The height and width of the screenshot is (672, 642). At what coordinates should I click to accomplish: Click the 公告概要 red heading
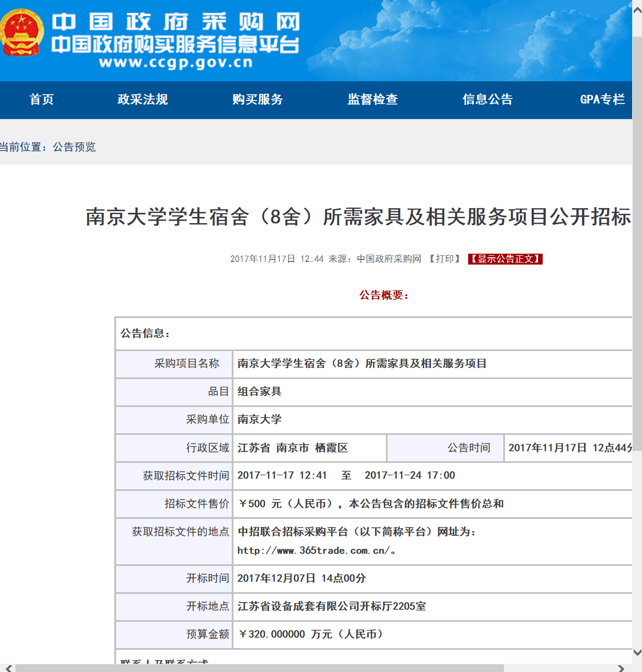pyautogui.click(x=384, y=295)
